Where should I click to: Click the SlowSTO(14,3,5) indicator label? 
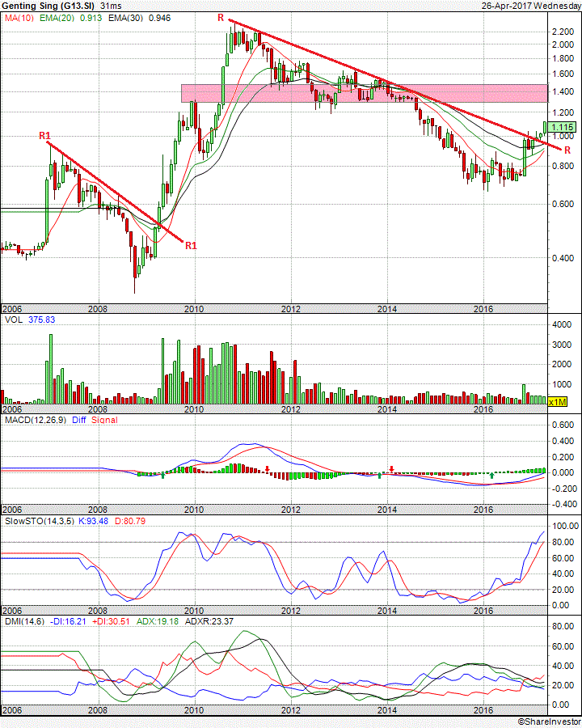pos(39,522)
